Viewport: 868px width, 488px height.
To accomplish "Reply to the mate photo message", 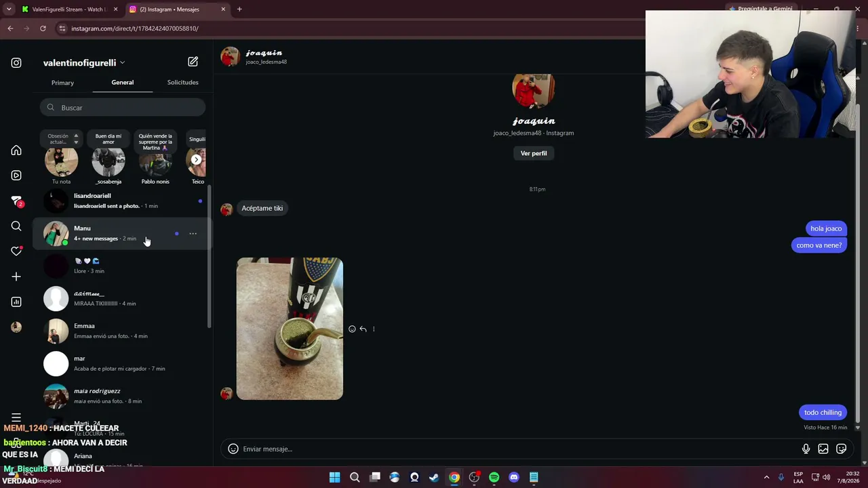I will [363, 329].
